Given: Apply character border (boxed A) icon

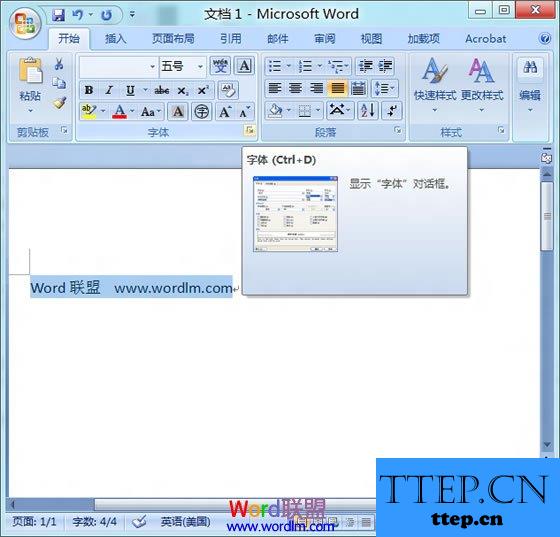Looking at the screenshot, I should coord(244,66).
